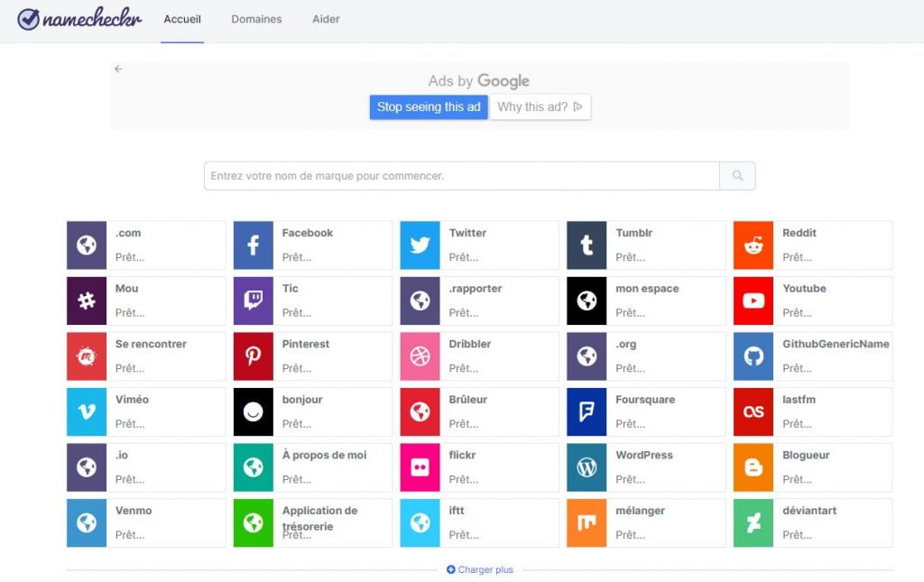The image size is (924, 582).
Task: Click the Slack hash icon labeled Mou
Action: coord(87,301)
